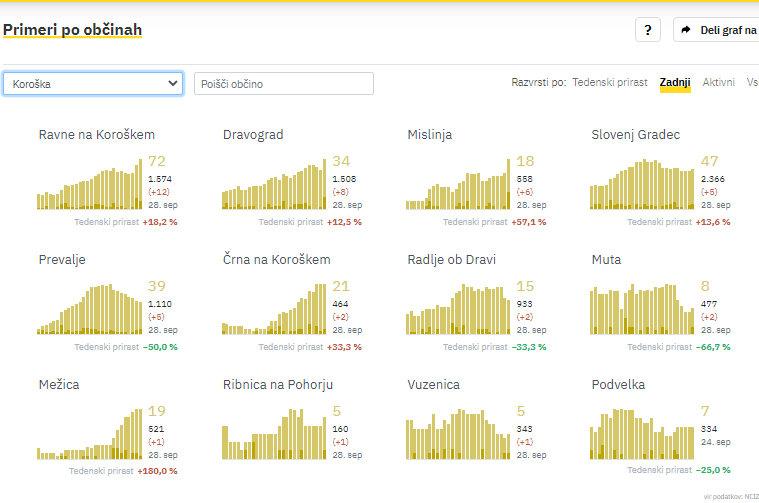Screen dimensions: 759x503
Task: Click the Črna na Koroškem title
Action: [276, 260]
